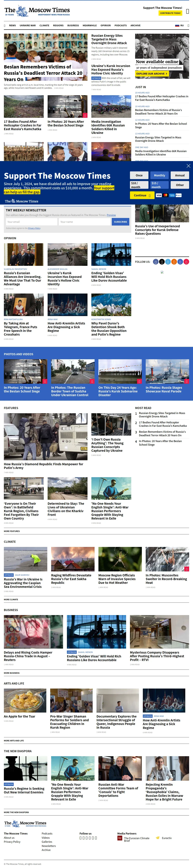This screenshot has height=868, width=193.
Task: Click gallery icon on Muscovites Swelter thumbnail
Action: point(187,569)
